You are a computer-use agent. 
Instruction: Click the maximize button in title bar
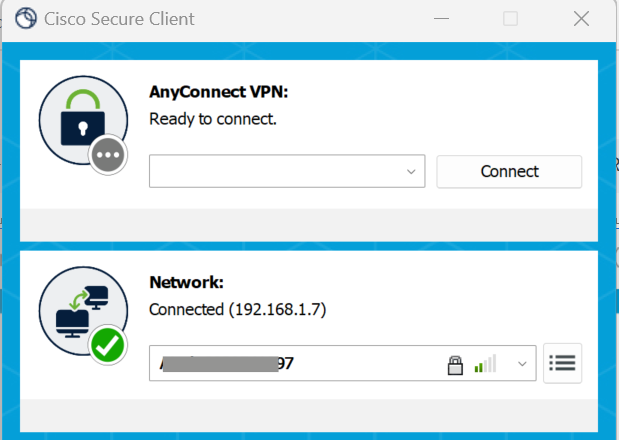(510, 19)
